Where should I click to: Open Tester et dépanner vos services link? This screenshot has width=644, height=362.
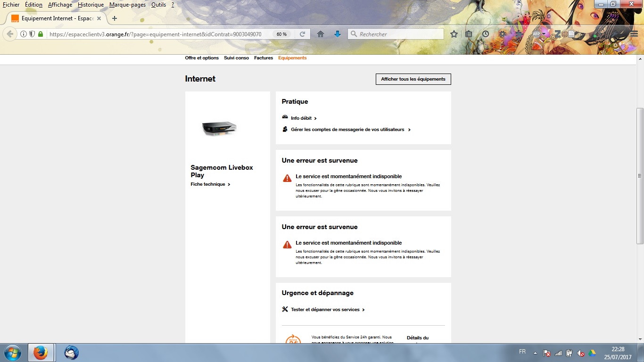click(328, 310)
